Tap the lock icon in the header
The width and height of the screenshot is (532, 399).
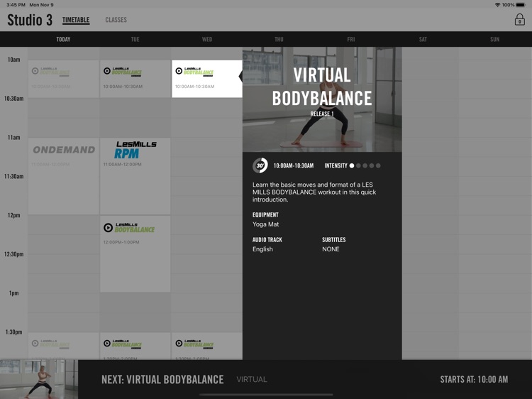519,20
